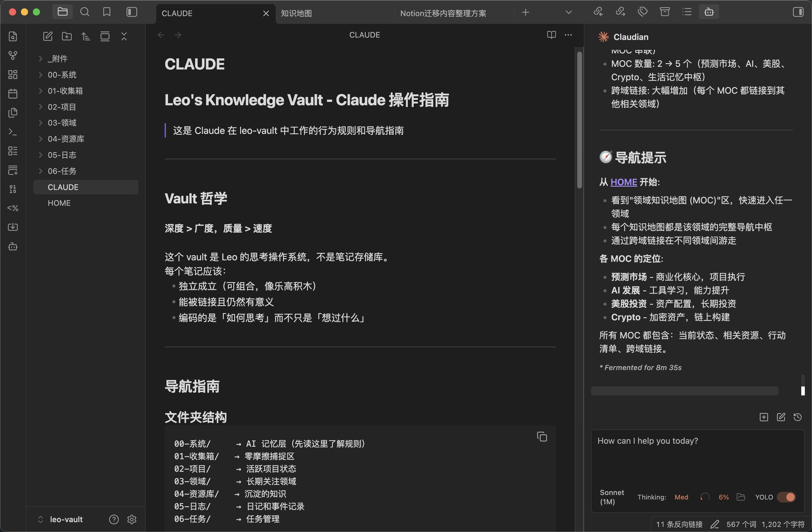Viewport: 812px width, 532px height.
Task: Click the HOME link in Claudian
Action: click(x=623, y=182)
